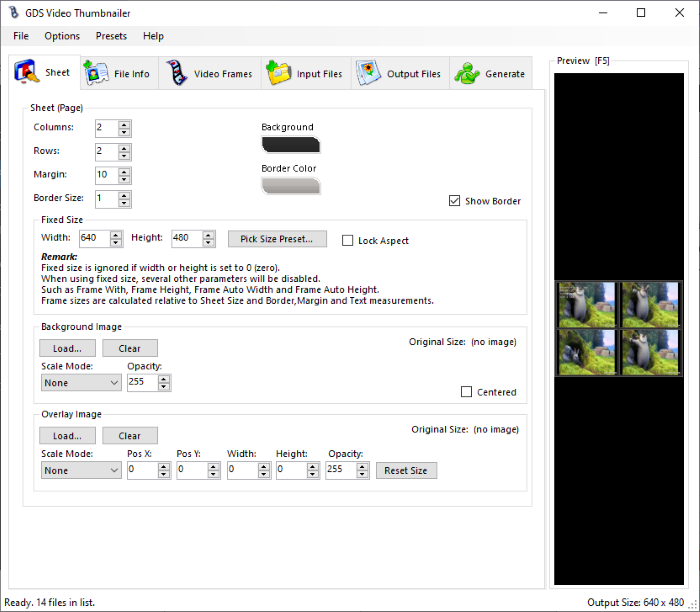Decrease Border Size with down arrow
Screen dimensions: 700x612
click(125, 203)
